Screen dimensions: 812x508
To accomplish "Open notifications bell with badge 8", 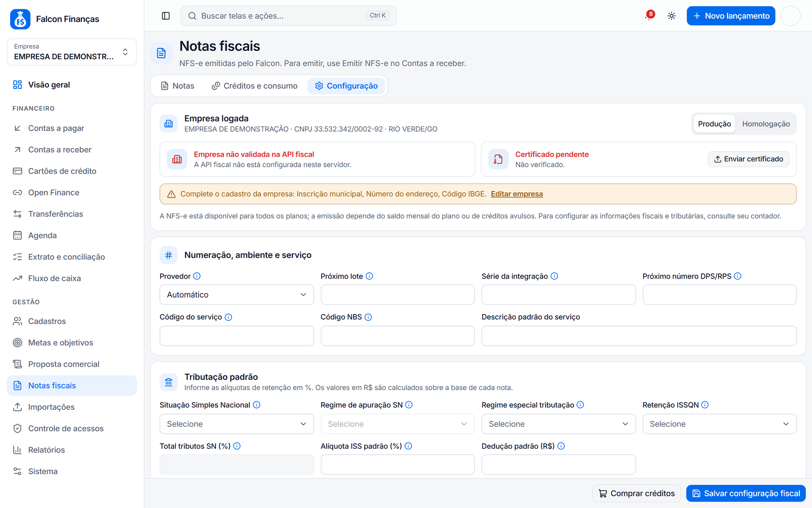I will click(649, 16).
